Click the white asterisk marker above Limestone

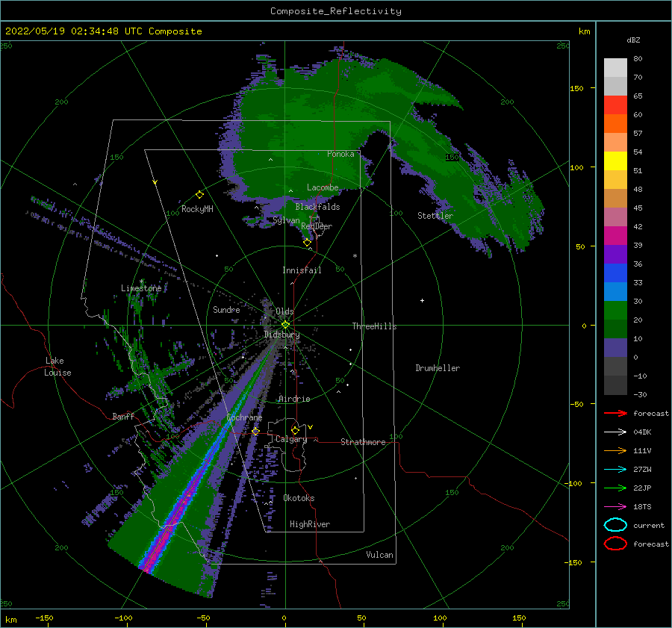point(141,282)
